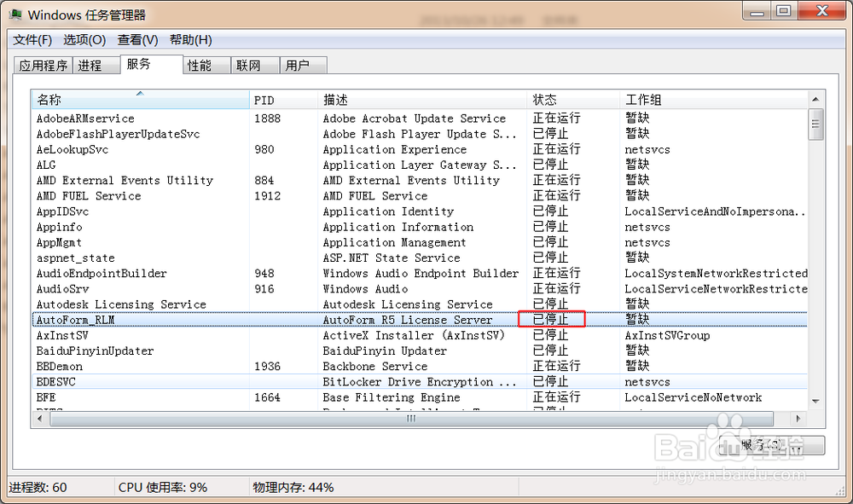
Task: Switch to the 进程 tab
Action: [x=96, y=66]
